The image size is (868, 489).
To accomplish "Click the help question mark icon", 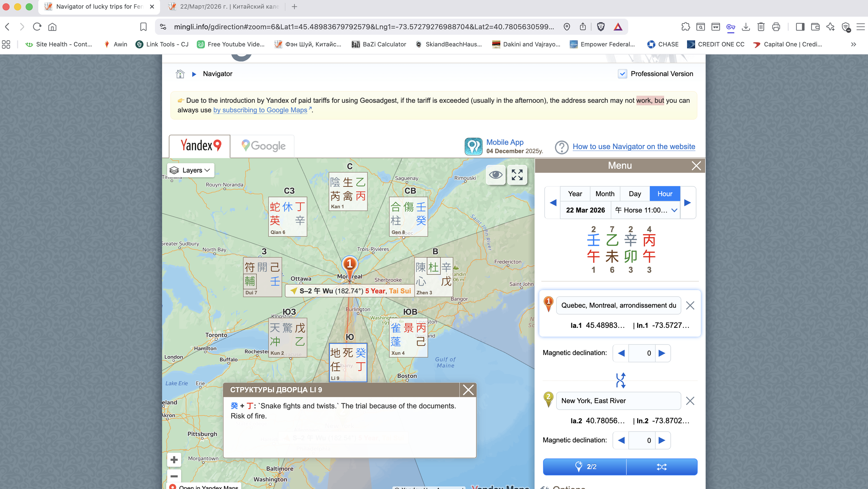I will pyautogui.click(x=561, y=147).
